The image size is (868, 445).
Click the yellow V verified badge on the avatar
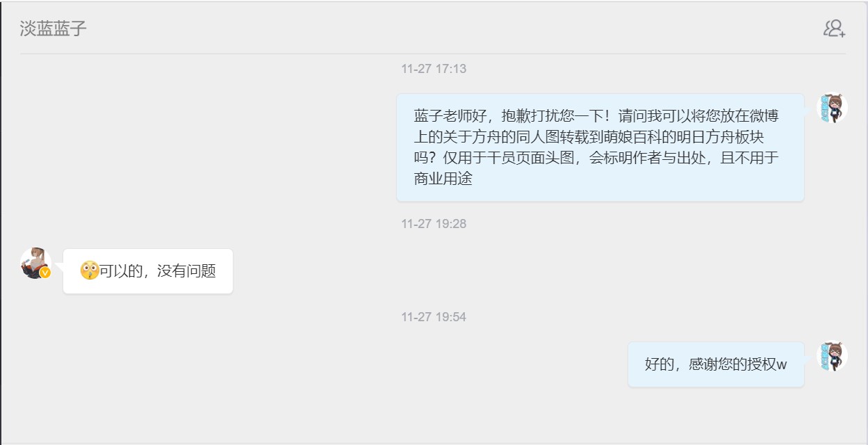(x=45, y=273)
